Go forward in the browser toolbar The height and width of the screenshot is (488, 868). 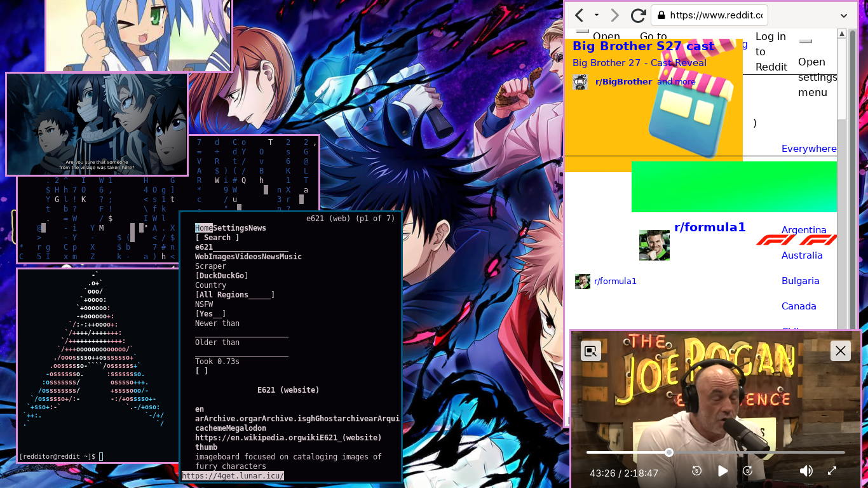pyautogui.click(x=614, y=15)
